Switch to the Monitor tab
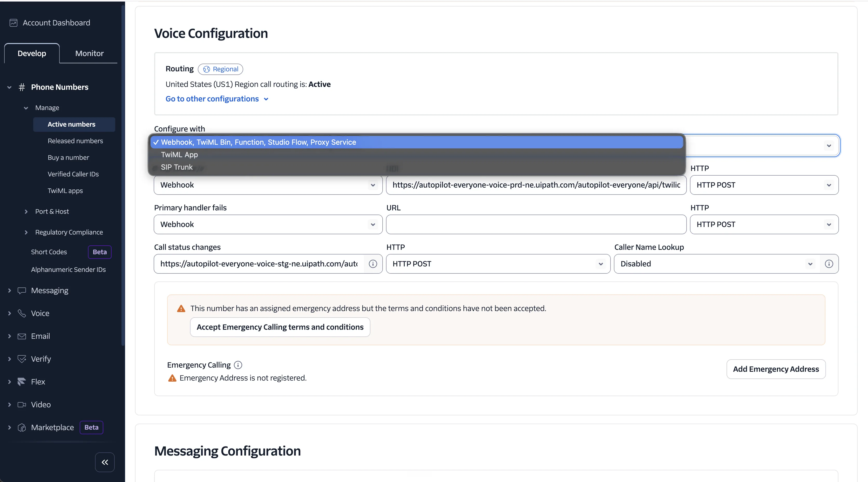Image resolution: width=868 pixels, height=482 pixels. pyautogui.click(x=89, y=53)
